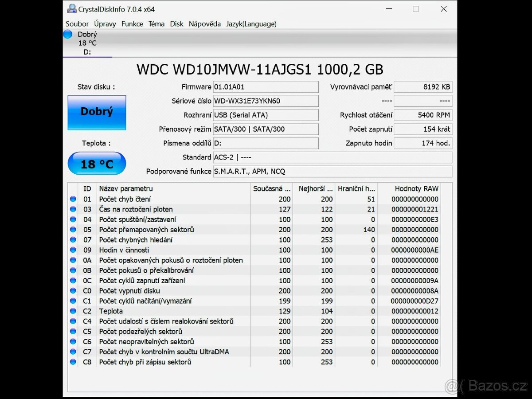Open the Disk menu

[x=176, y=24]
